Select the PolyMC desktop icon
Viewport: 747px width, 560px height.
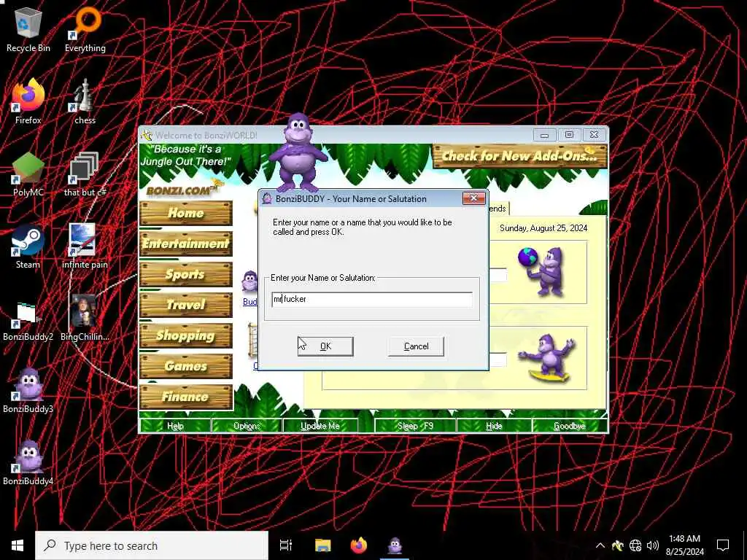28,174
